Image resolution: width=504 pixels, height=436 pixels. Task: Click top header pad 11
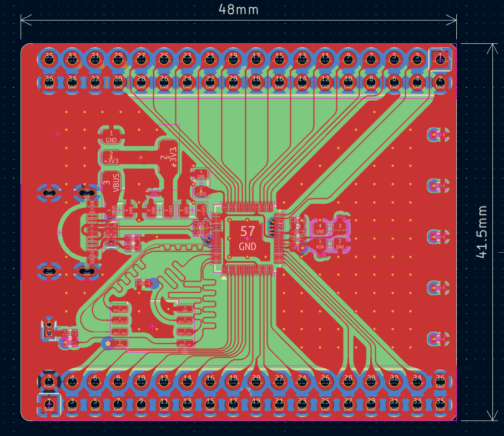pyautogui.click(x=325, y=59)
